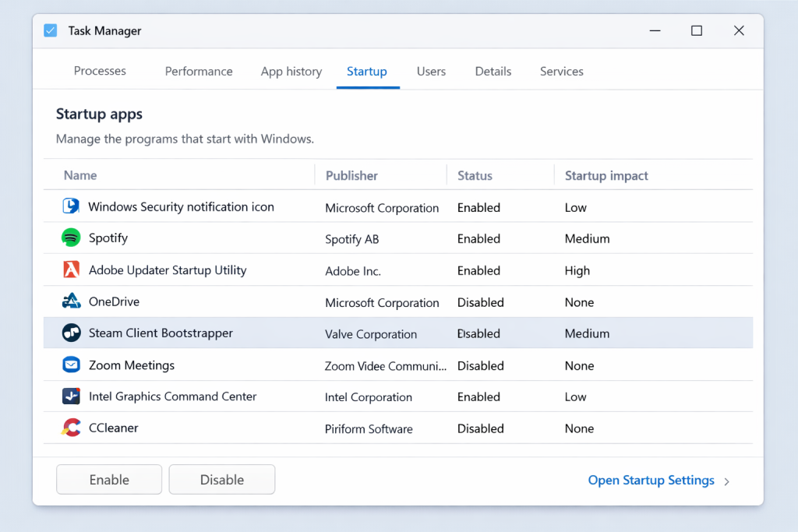Click the chevron next to Open Startup Settings

pos(726,481)
